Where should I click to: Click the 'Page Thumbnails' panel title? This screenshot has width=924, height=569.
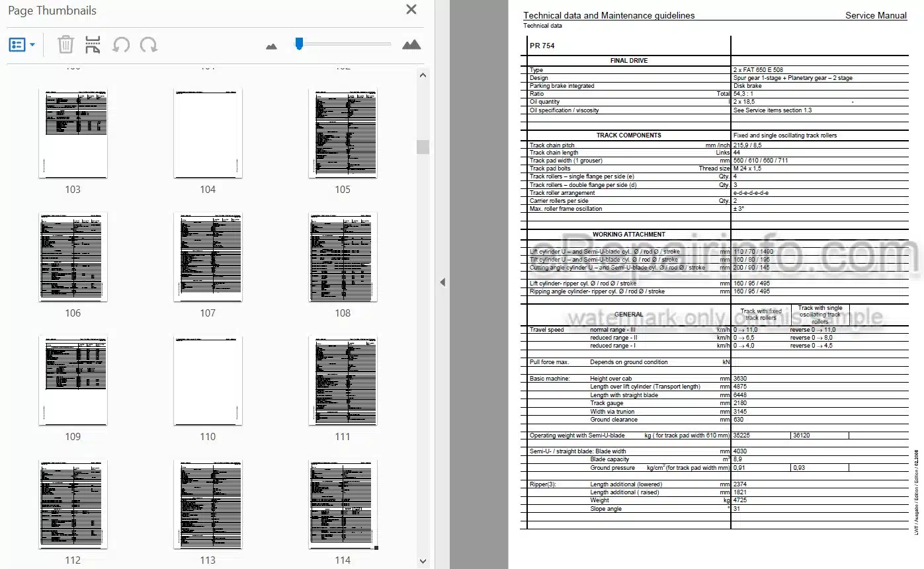coord(52,10)
